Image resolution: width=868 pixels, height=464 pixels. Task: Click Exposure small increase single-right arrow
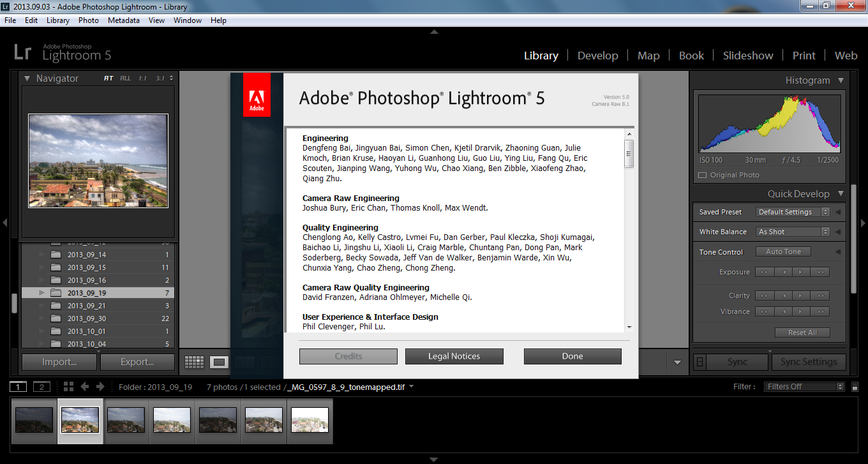[x=802, y=272]
